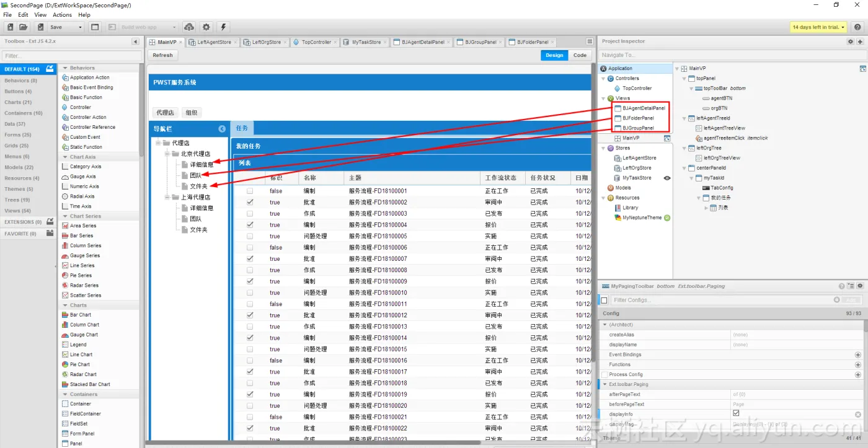Toggle checkbox in row 服务流程-FD18100017
Image resolution: width=868 pixels, height=448 pixels.
coord(250,372)
